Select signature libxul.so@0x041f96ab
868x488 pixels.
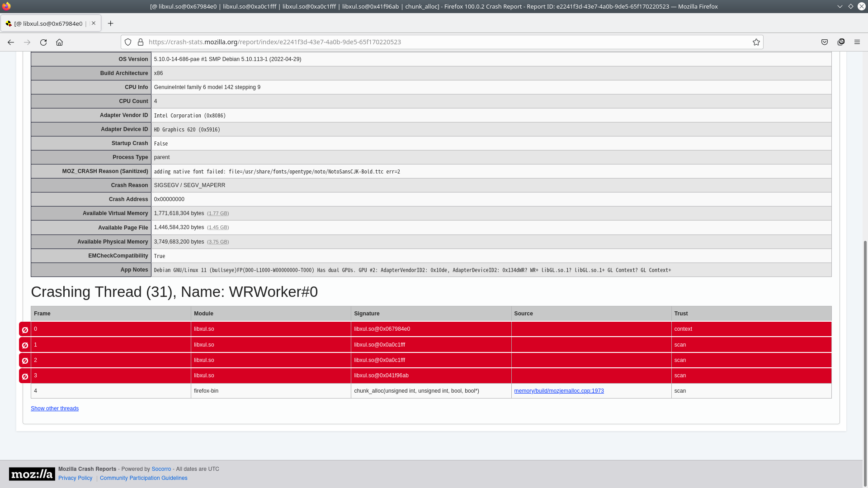click(381, 375)
